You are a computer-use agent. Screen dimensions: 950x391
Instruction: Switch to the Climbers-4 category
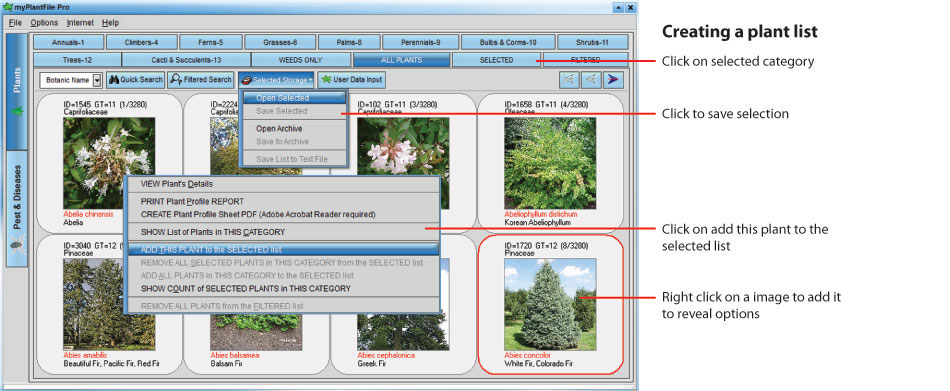[x=142, y=42]
